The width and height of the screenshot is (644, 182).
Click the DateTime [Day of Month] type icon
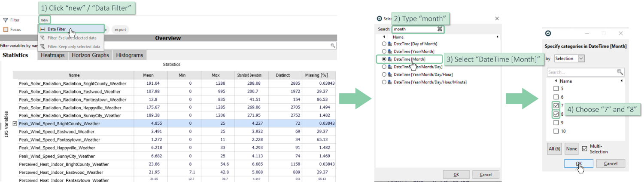(x=390, y=44)
